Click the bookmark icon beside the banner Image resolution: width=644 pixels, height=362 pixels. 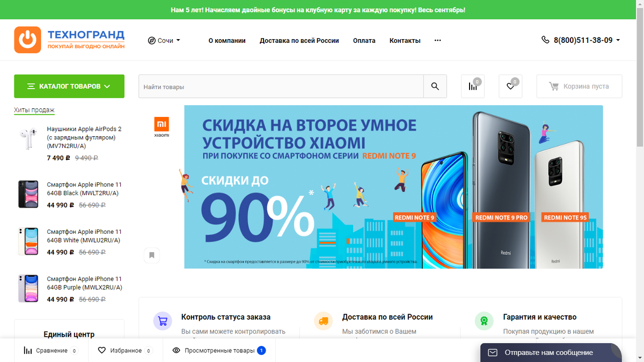(152, 255)
